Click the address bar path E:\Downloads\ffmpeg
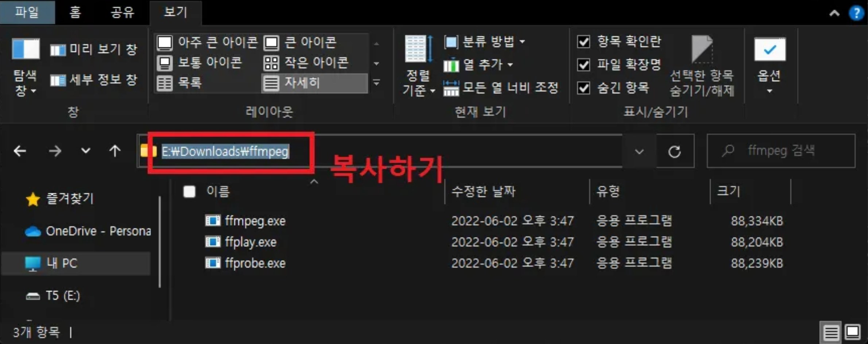This screenshot has width=868, height=344. point(225,151)
